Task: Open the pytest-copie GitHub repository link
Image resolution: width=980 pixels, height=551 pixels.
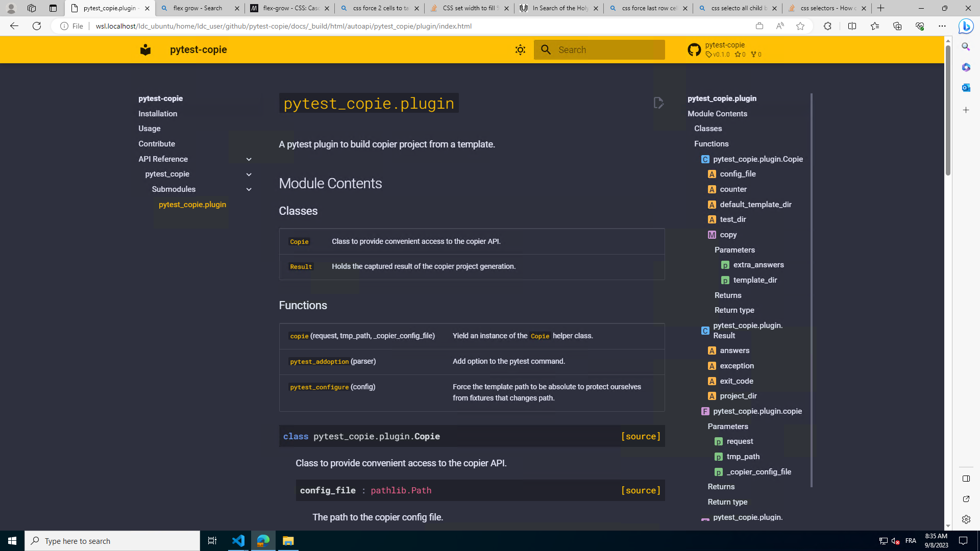Action: [x=724, y=48]
